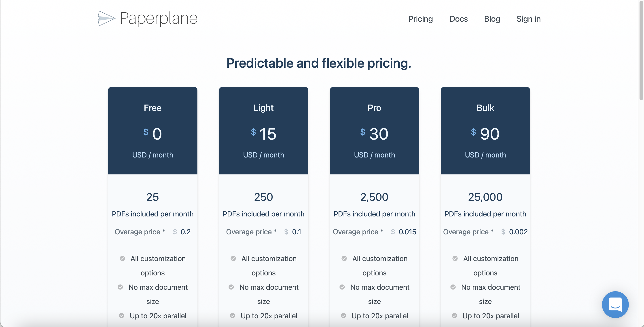Open the chat support widget
This screenshot has height=327, width=644.
615,304
